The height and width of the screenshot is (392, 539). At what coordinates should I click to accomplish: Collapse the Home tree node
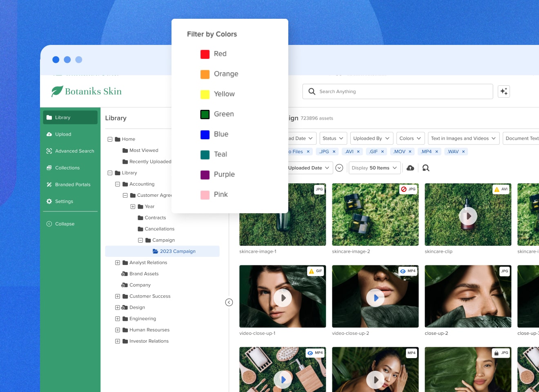point(110,139)
